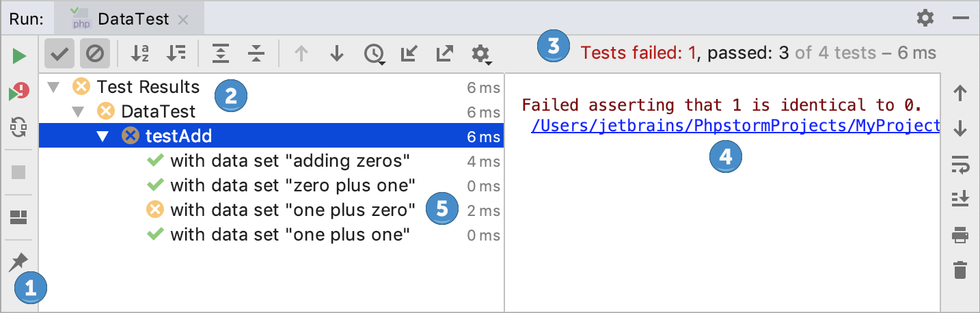Switch to the DataTest run tab
Screen dimensions: 980x313
[133, 19]
